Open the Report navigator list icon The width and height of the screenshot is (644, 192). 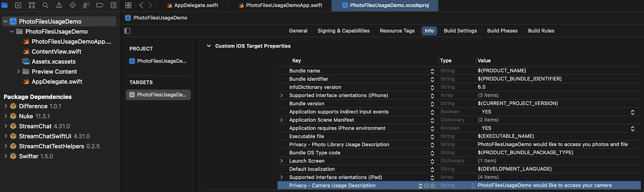114,5
